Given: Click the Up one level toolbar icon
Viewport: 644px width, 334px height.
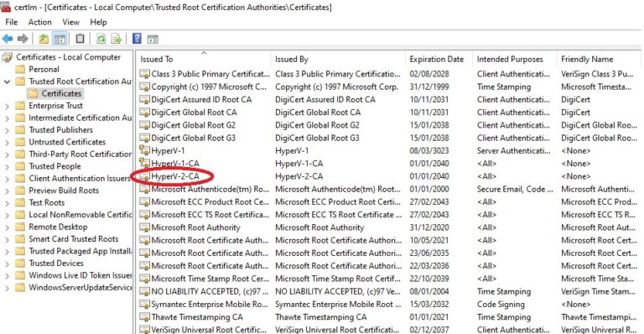Looking at the screenshot, I should coord(44,39).
